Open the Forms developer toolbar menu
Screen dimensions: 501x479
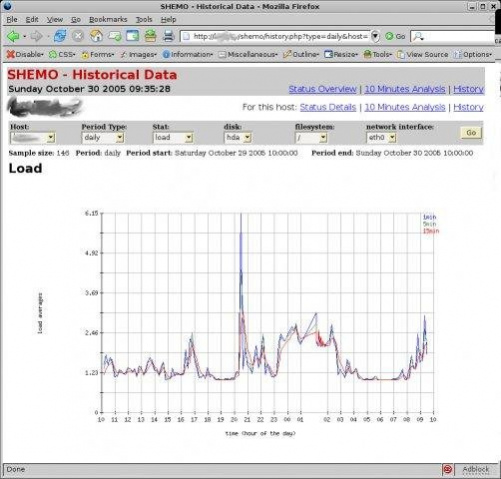coord(98,54)
